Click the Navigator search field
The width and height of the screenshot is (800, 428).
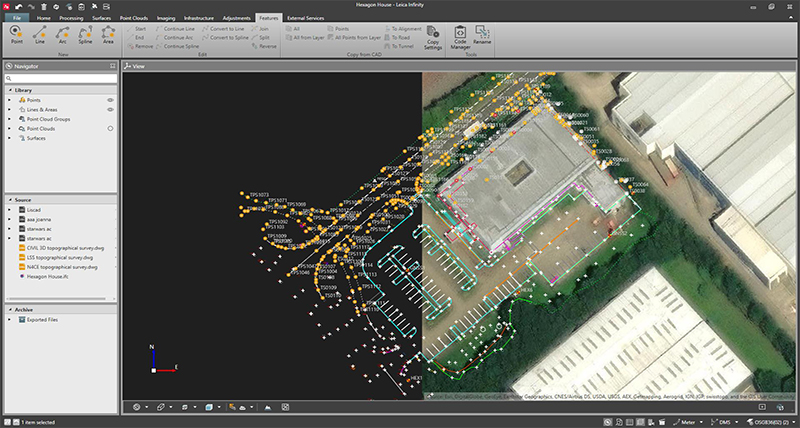point(60,78)
